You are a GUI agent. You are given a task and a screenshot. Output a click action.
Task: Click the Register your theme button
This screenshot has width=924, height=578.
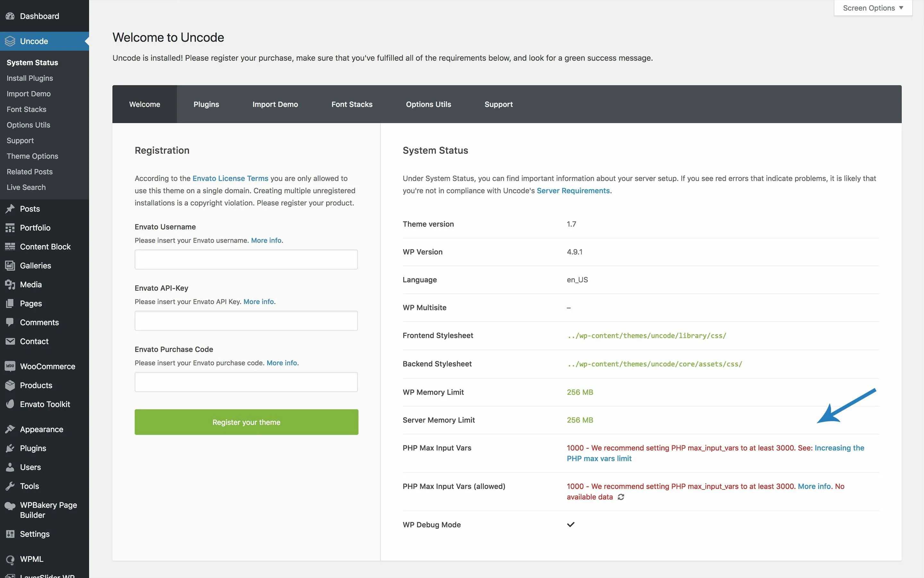point(246,422)
